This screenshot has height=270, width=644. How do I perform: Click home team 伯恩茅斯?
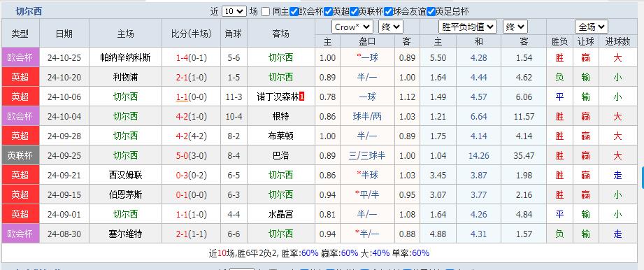click(126, 194)
